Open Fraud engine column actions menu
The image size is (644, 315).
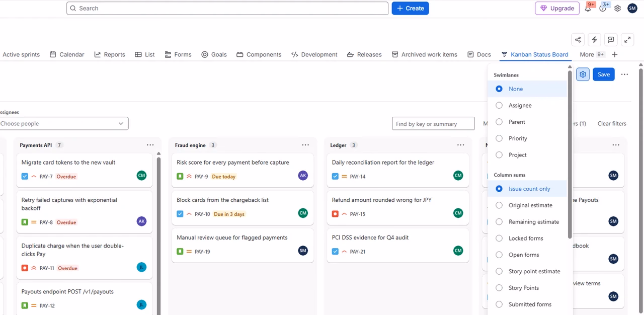[x=305, y=145]
